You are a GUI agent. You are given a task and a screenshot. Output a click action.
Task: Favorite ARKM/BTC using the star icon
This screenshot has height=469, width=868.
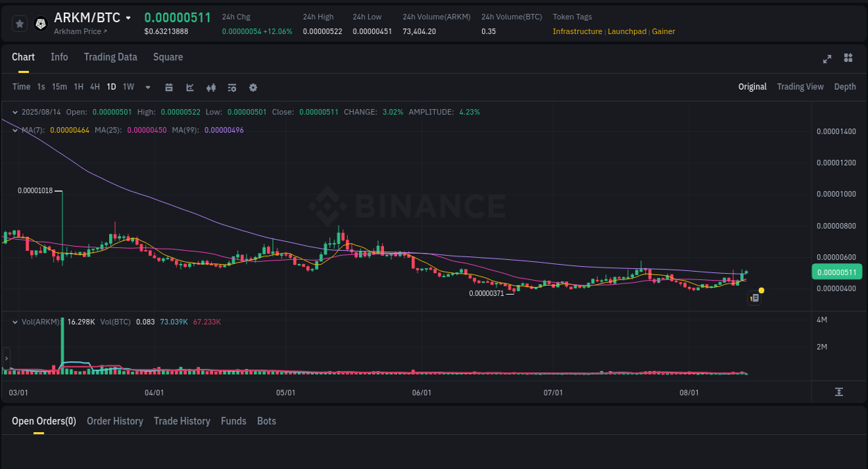click(19, 23)
